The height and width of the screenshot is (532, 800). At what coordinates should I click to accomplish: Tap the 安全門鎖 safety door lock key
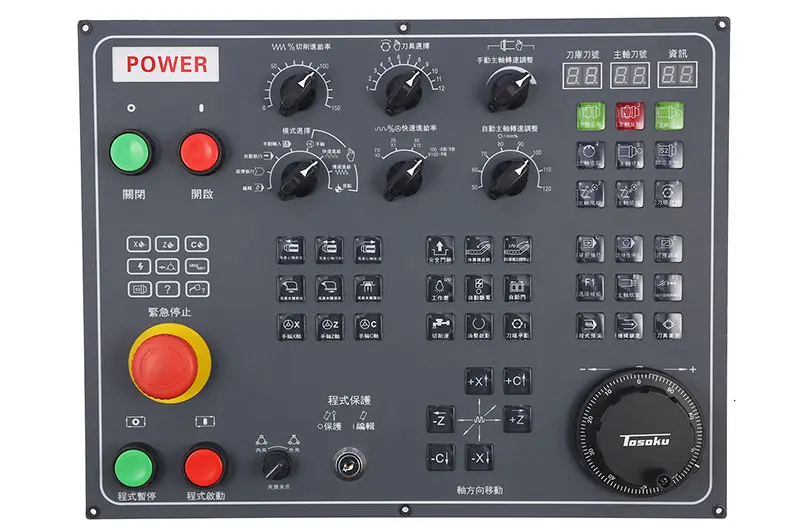click(x=440, y=249)
